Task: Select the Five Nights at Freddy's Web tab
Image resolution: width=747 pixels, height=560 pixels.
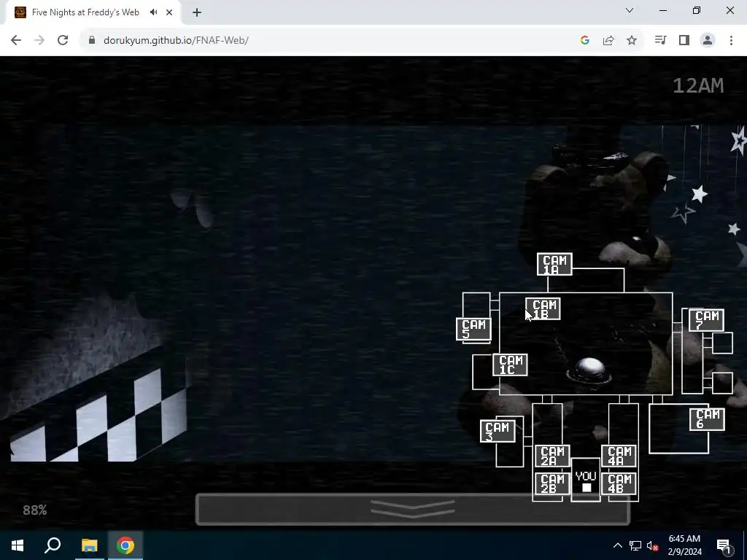Action: 93,12
